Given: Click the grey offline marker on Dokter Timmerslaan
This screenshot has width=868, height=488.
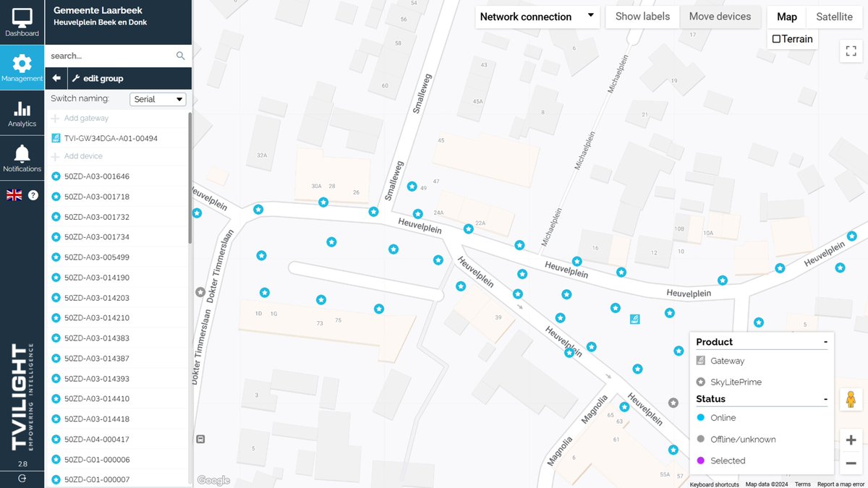Looking at the screenshot, I should 200,292.
